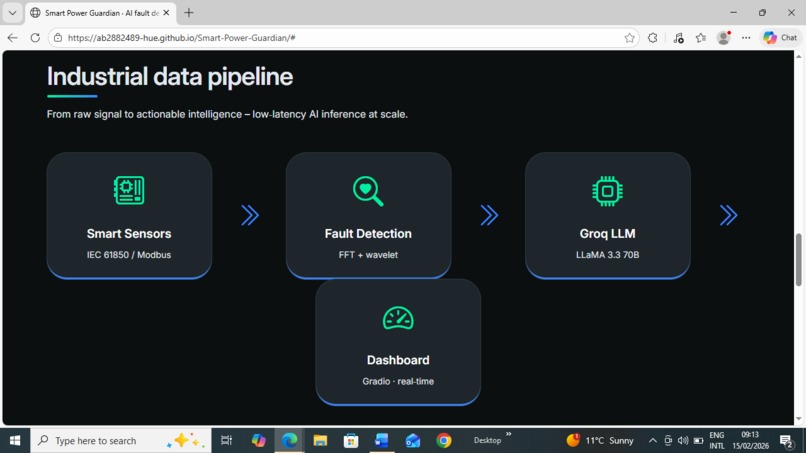Click the 'Dashboard' card title
The height and width of the screenshot is (453, 806).
tap(398, 360)
